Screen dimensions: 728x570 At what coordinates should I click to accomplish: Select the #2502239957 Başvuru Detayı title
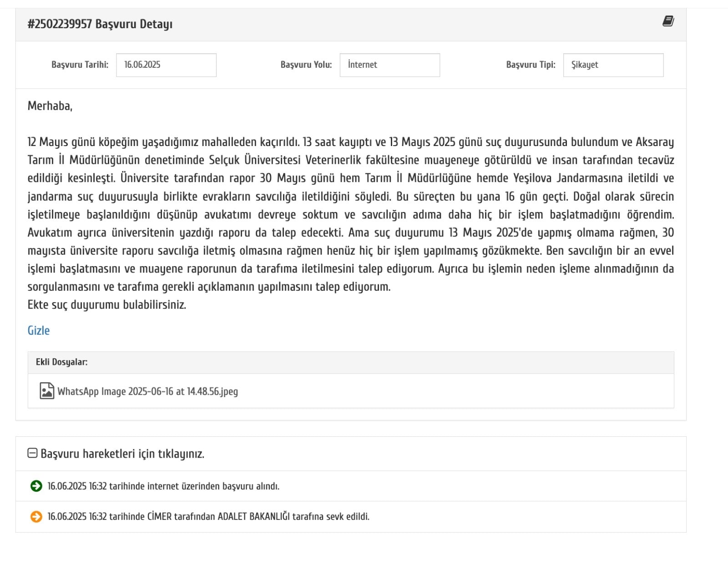pyautogui.click(x=100, y=24)
